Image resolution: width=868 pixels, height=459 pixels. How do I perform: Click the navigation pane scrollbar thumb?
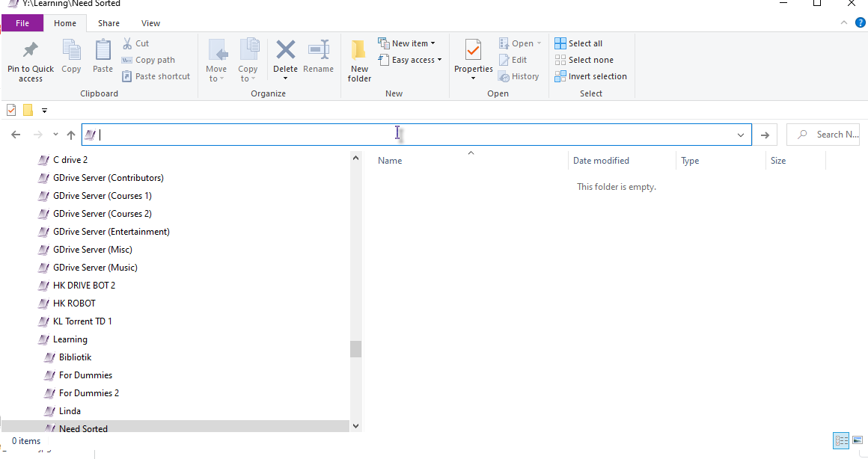coord(355,349)
